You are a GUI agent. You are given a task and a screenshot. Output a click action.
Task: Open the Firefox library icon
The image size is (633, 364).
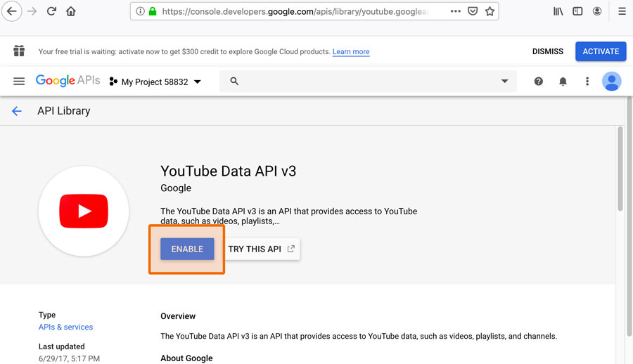coord(558,11)
